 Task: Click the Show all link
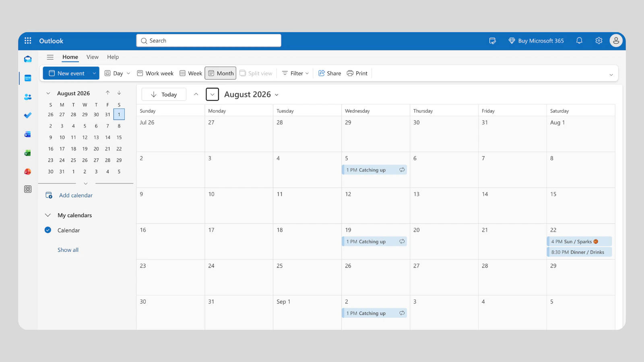pos(68,250)
